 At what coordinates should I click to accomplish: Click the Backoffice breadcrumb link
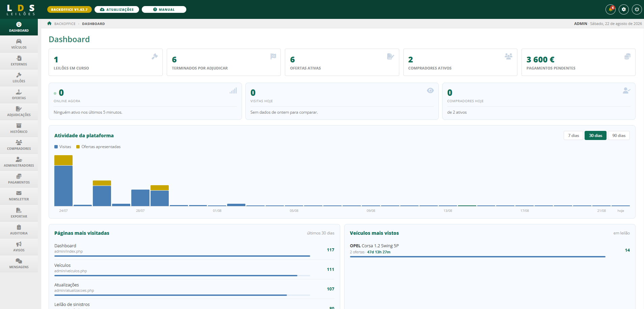coord(65,24)
